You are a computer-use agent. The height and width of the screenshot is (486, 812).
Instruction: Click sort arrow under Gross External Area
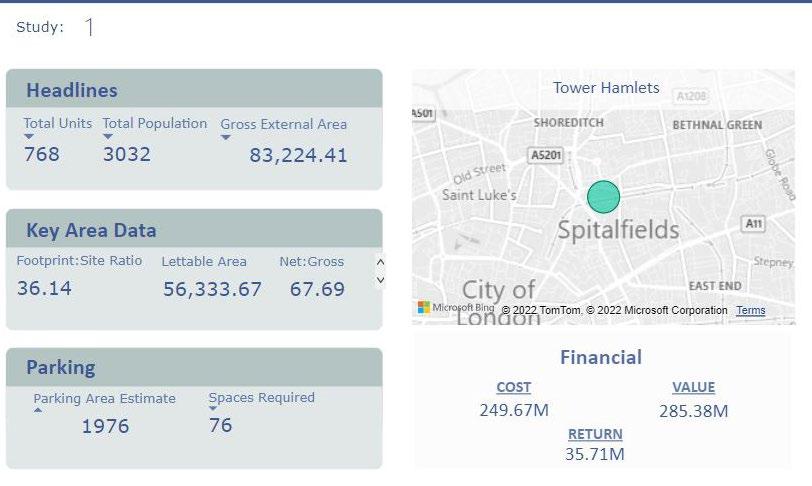tap(226, 138)
